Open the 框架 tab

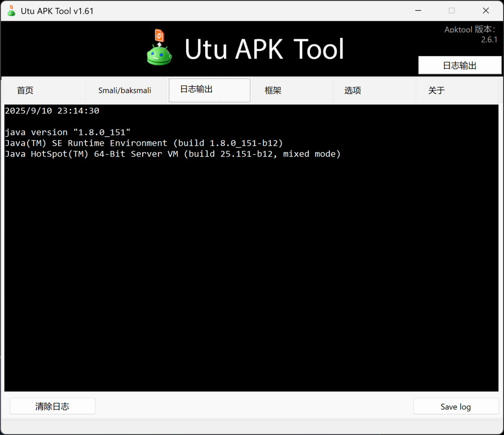pyautogui.click(x=292, y=90)
